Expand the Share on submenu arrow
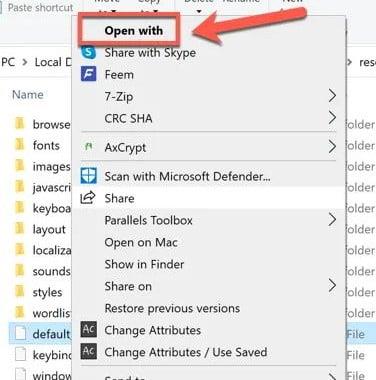The image size is (376, 380). (332, 286)
